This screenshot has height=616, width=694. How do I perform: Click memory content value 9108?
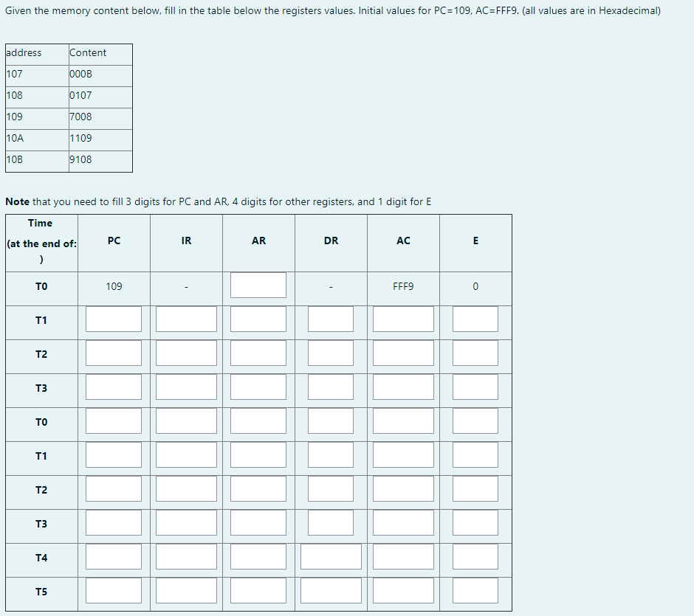[80, 159]
